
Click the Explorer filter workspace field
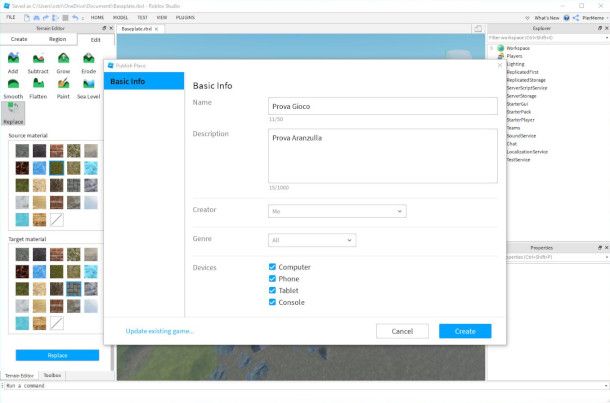(x=545, y=38)
